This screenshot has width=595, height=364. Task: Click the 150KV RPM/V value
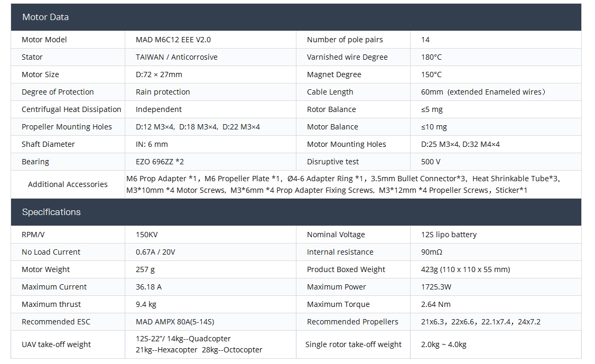pos(148,235)
